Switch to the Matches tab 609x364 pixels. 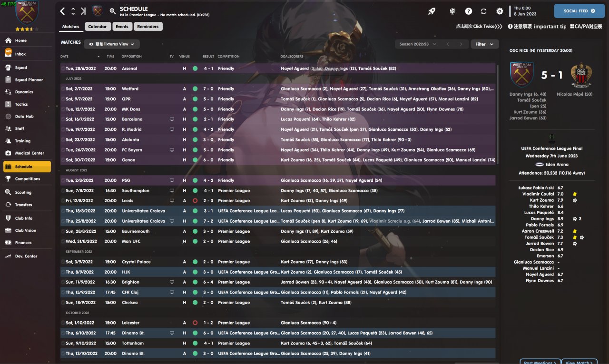(71, 27)
